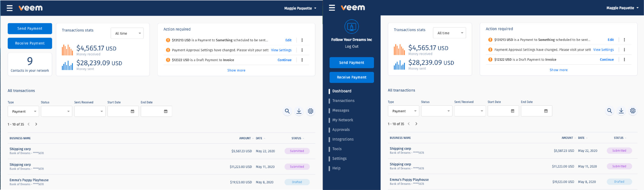This screenshot has height=190, width=644.
Task: Click the Follow Your Dreams Inc company avatar icon
Action: pyautogui.click(x=352, y=27)
